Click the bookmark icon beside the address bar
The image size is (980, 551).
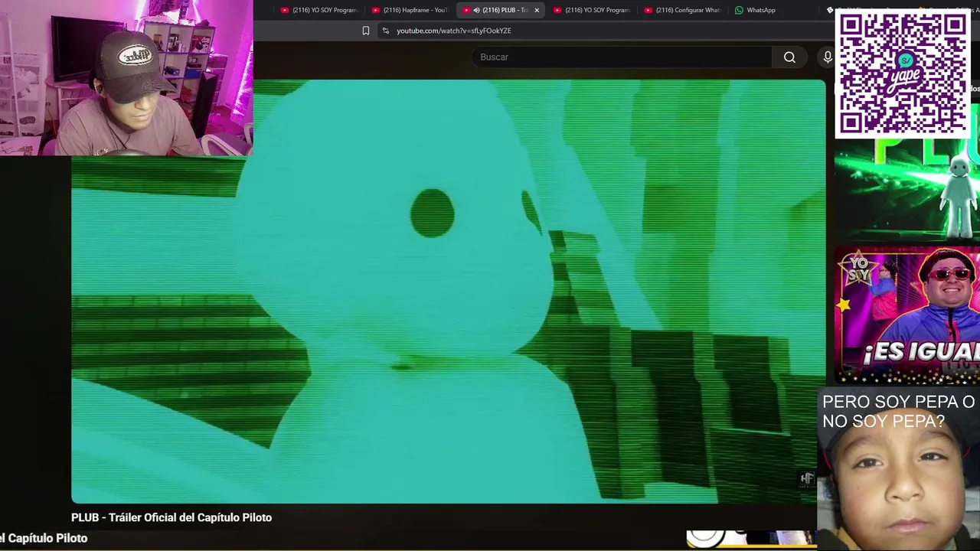click(x=366, y=31)
